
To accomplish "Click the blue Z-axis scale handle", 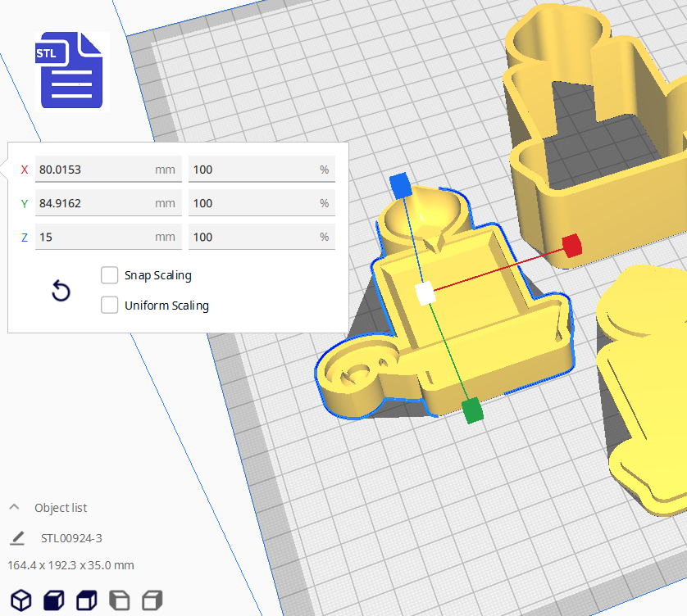I will click(x=400, y=185).
